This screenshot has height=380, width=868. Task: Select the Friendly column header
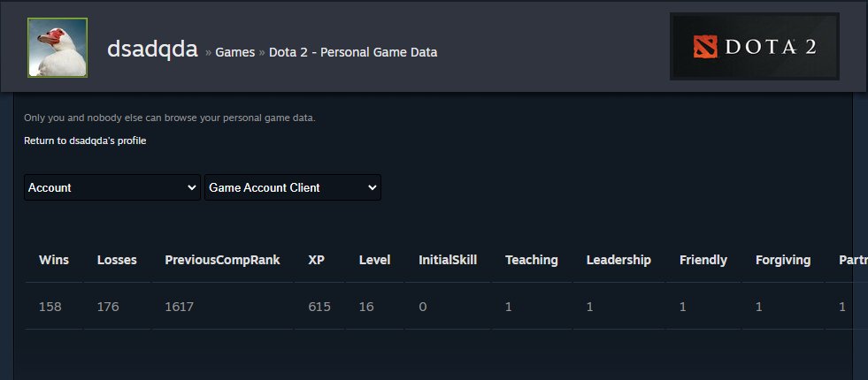tap(703, 260)
